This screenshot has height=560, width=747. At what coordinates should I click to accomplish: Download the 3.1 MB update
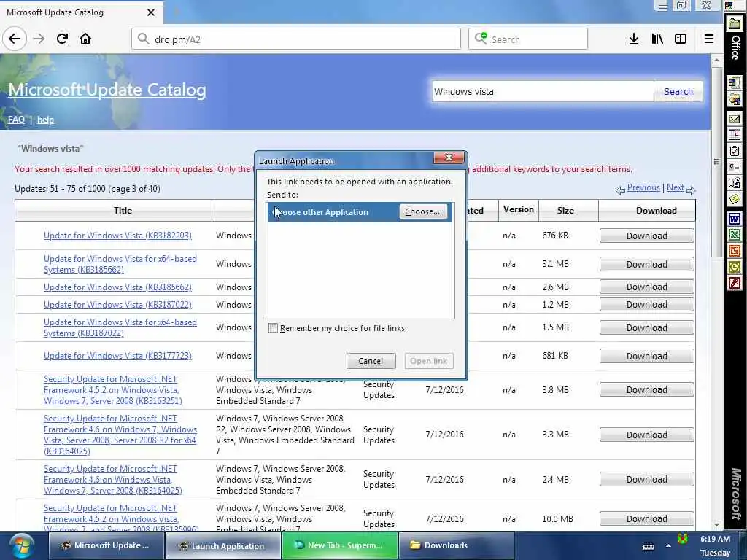tap(646, 264)
